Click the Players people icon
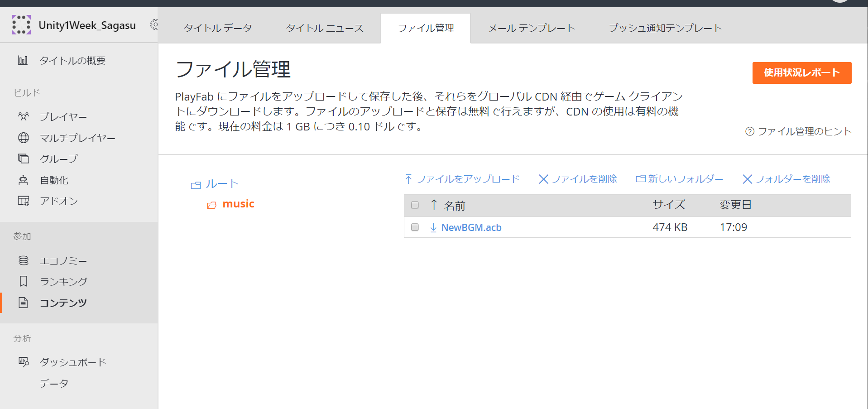This screenshot has height=409, width=868. 24,116
